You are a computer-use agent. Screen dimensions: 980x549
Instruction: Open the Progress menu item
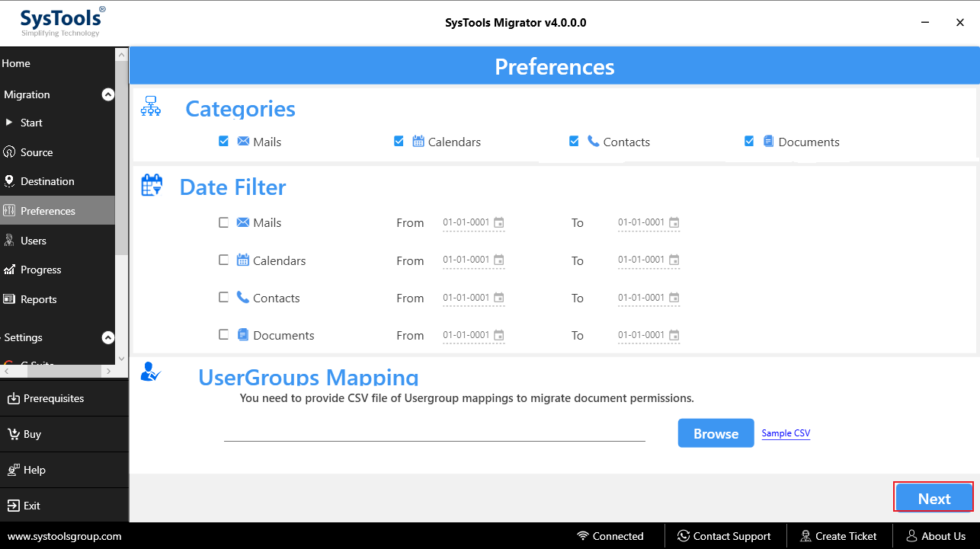(57, 270)
